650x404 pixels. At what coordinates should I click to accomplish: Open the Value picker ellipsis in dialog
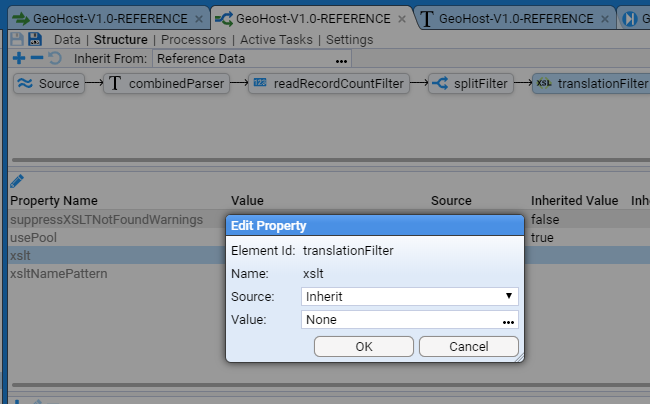[508, 321]
